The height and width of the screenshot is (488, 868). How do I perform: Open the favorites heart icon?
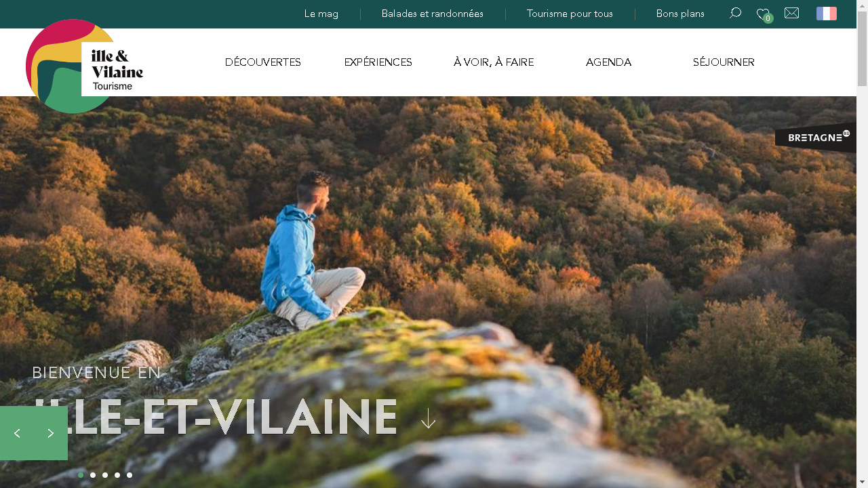[x=764, y=15]
